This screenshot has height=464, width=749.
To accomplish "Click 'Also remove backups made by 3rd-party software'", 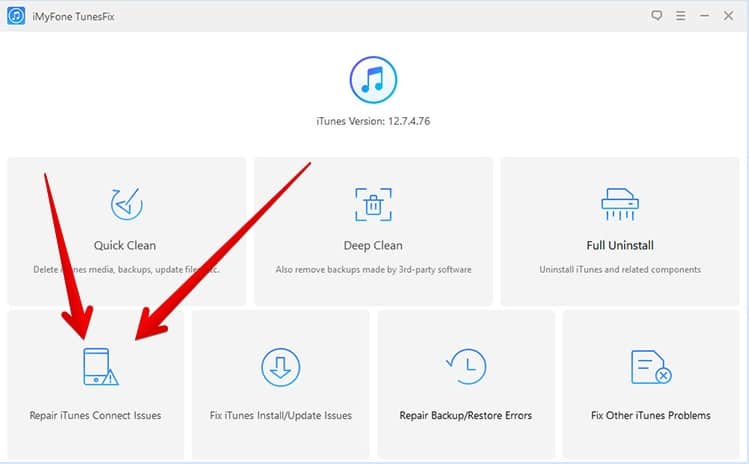I will pyautogui.click(x=373, y=270).
